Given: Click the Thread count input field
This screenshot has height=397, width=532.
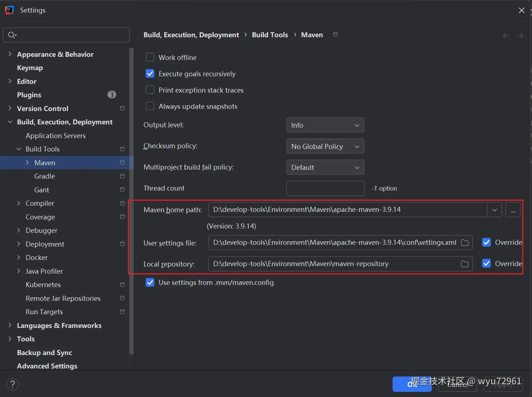Looking at the screenshot, I should click(x=325, y=188).
